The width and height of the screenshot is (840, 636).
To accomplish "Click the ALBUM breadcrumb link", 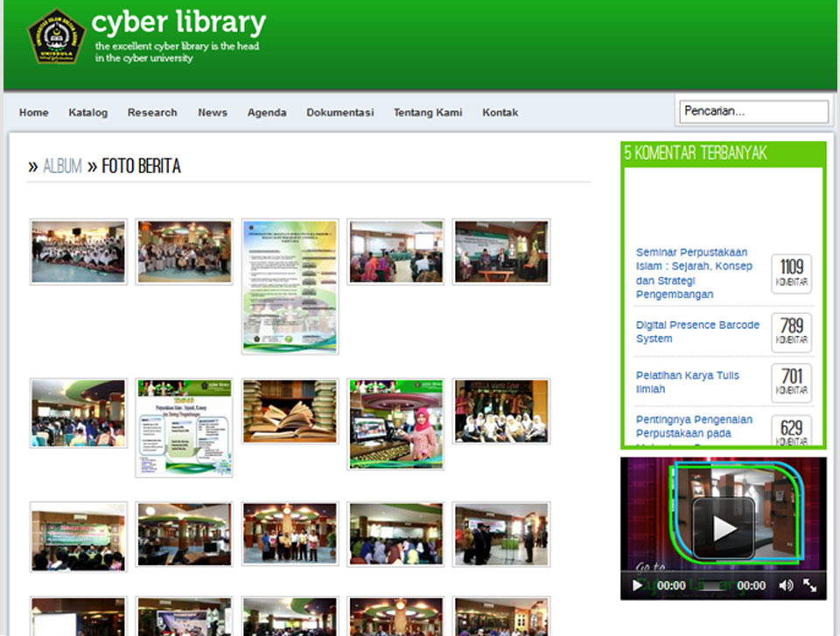I will pyautogui.click(x=63, y=166).
